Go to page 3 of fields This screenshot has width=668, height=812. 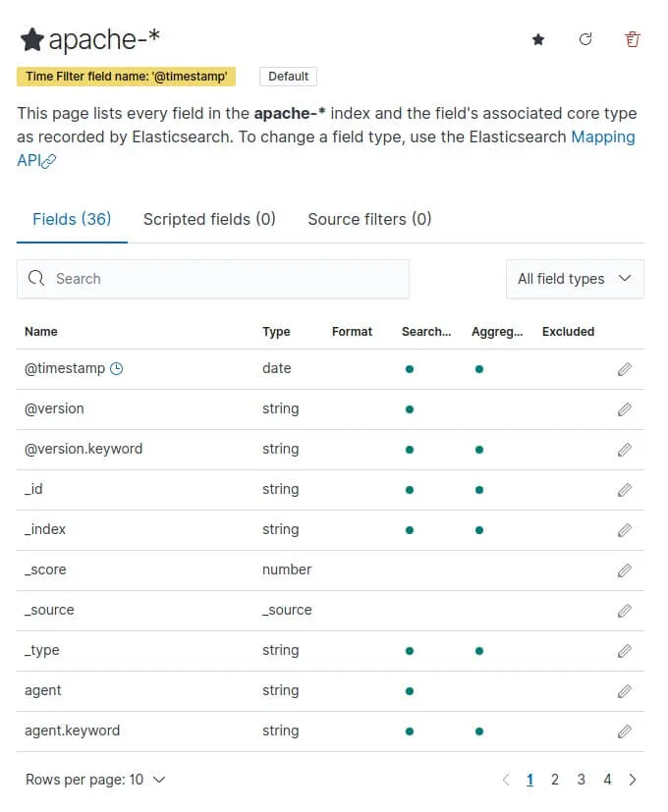point(581,780)
